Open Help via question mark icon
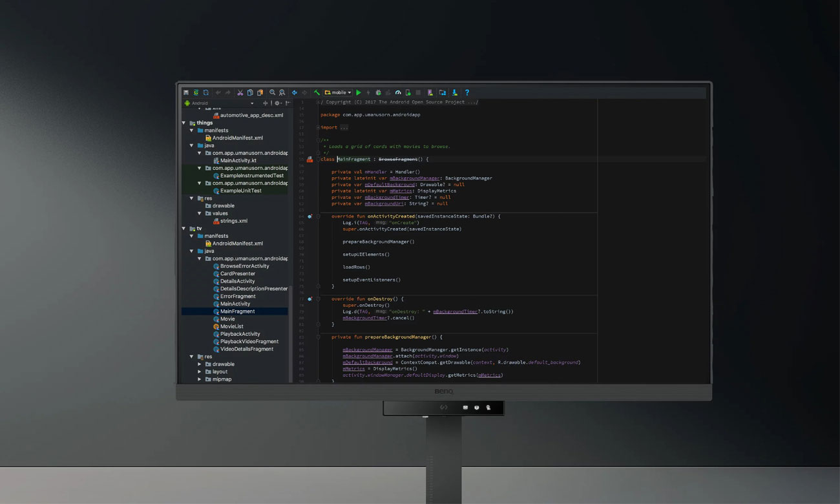The width and height of the screenshot is (840, 504). click(467, 92)
